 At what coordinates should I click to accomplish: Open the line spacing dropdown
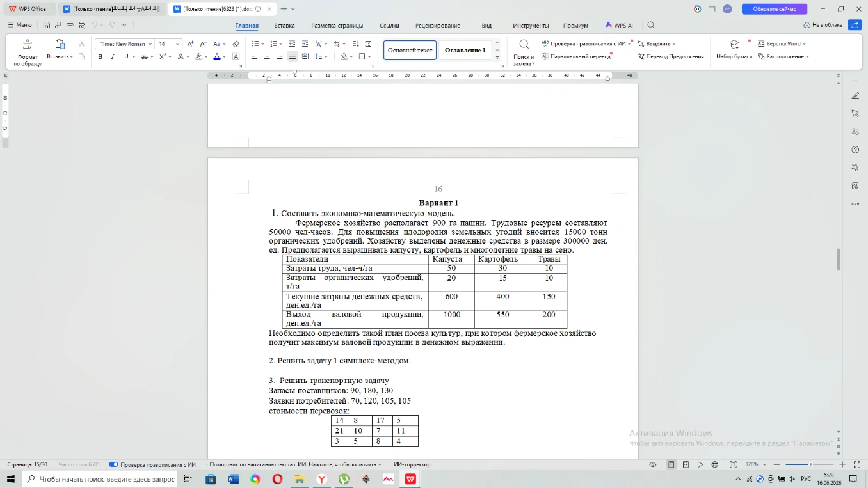[321, 57]
